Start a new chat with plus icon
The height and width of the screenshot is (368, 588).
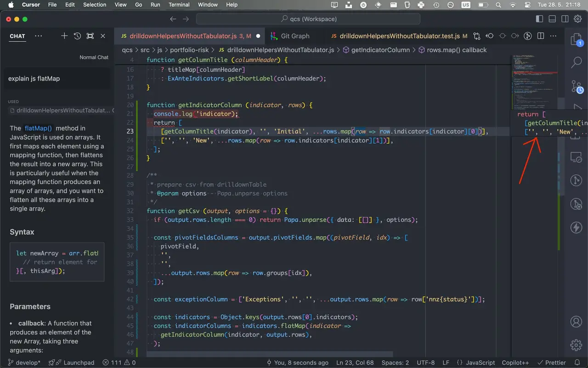tap(64, 36)
